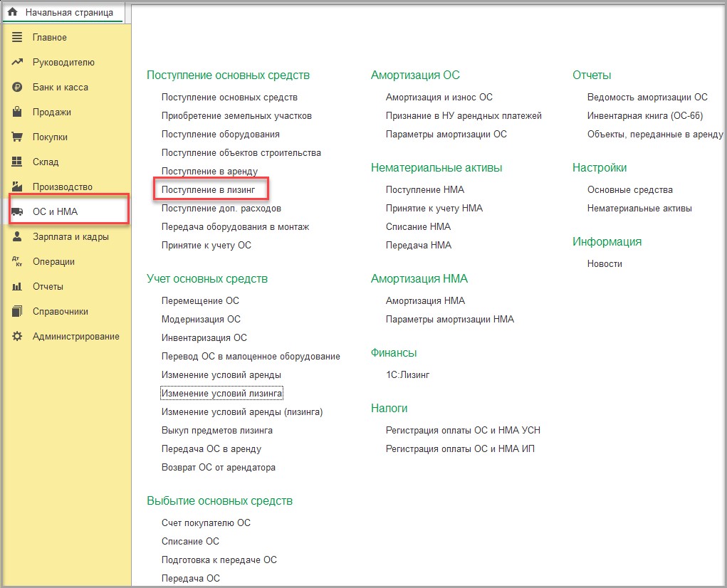The width and height of the screenshot is (727, 588).
Task: Click the Склад grid boxes icon
Action: coord(17,162)
